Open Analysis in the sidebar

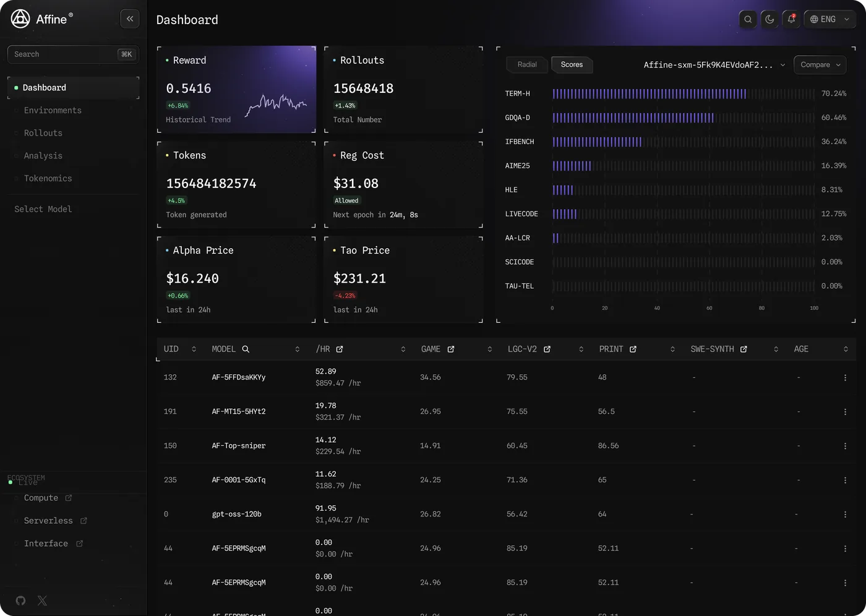(43, 156)
